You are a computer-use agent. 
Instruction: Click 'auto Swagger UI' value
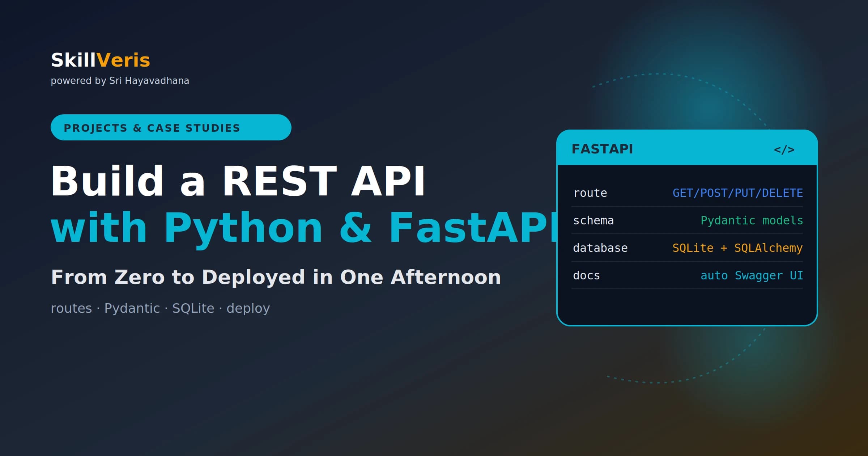point(752,275)
